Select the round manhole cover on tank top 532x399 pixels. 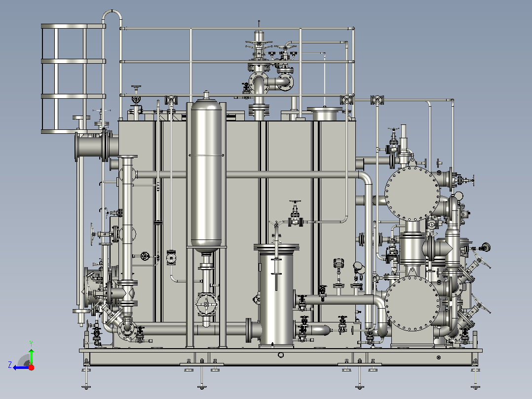tap(325, 114)
